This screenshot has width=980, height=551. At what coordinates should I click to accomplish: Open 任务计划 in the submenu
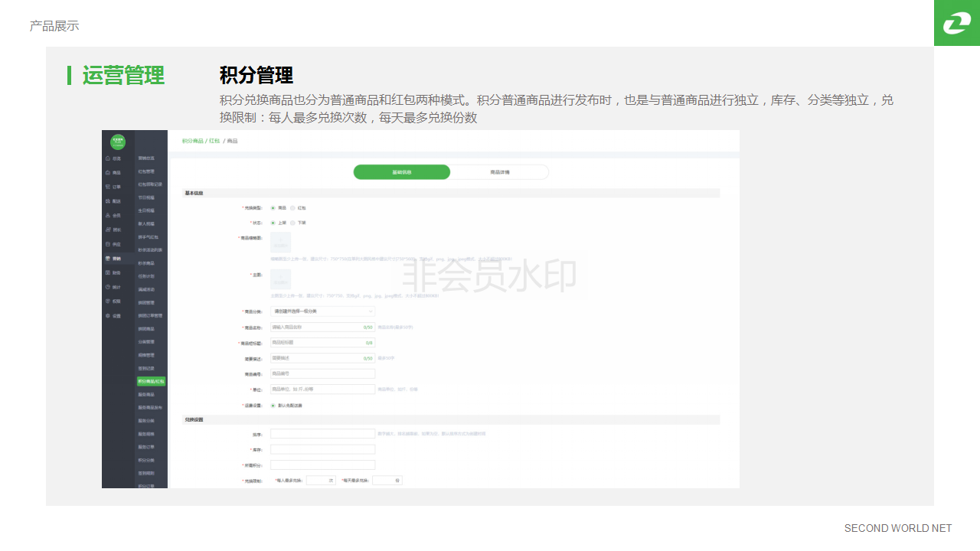[x=146, y=276]
